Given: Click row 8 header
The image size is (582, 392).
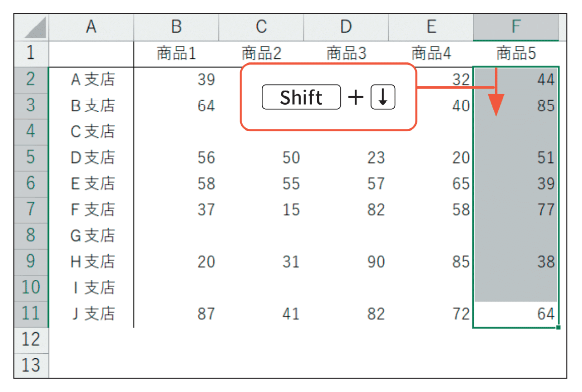Looking at the screenshot, I should (x=32, y=236).
